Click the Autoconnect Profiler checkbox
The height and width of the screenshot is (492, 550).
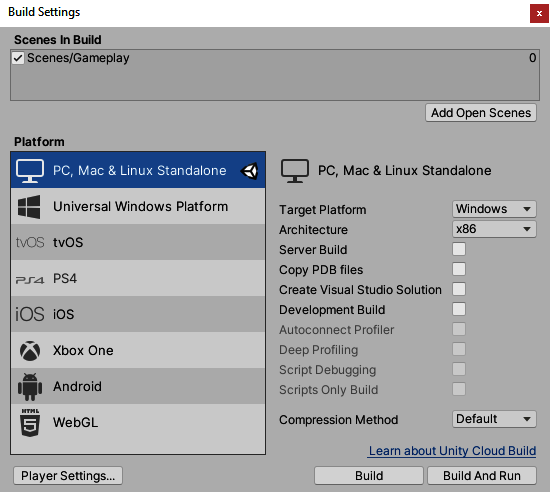point(459,329)
